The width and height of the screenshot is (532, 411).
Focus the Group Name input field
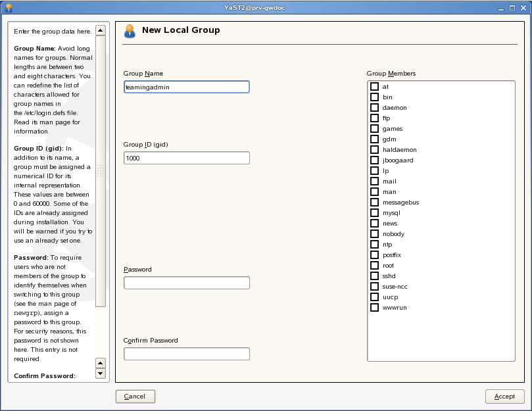point(187,87)
